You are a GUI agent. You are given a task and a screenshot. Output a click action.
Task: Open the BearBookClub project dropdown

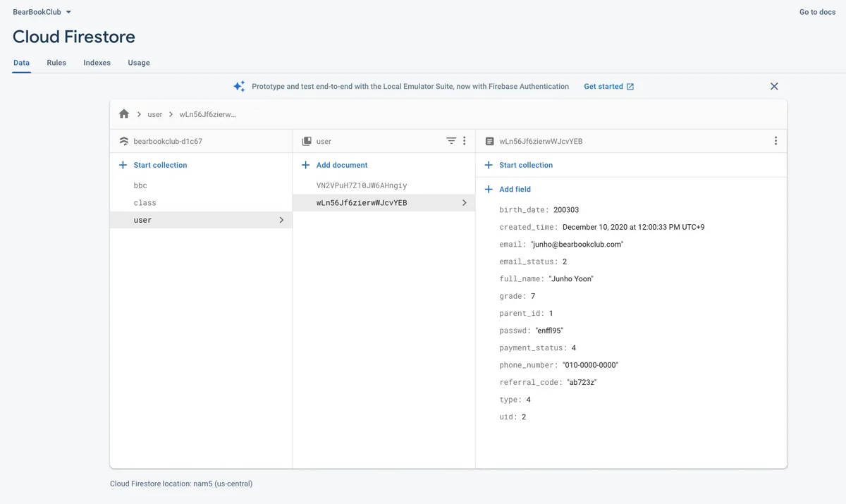(x=42, y=12)
